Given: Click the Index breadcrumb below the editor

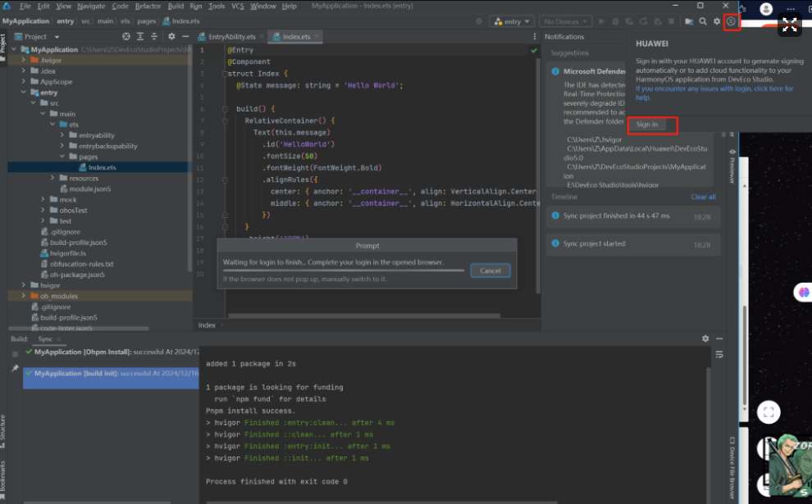Looking at the screenshot, I should tap(207, 325).
